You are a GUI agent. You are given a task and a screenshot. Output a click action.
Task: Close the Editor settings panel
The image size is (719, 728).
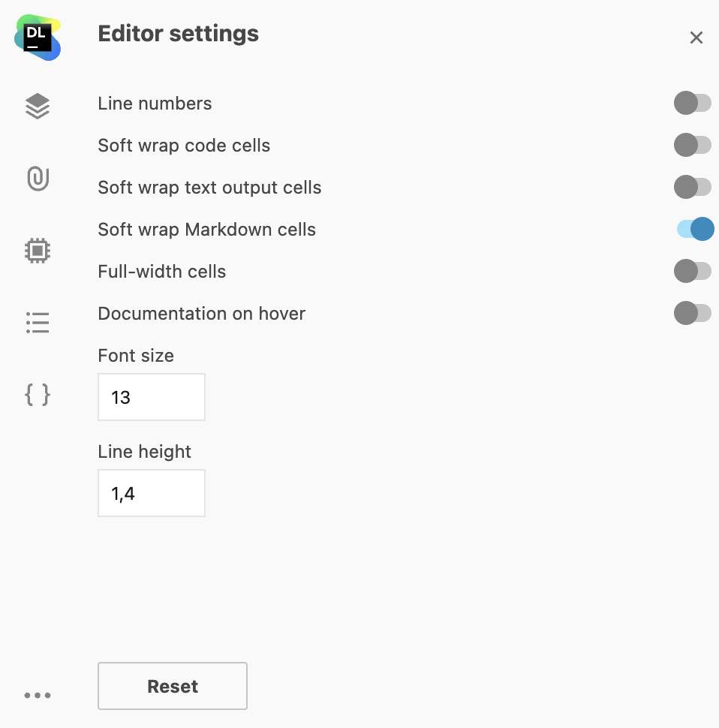(x=696, y=38)
